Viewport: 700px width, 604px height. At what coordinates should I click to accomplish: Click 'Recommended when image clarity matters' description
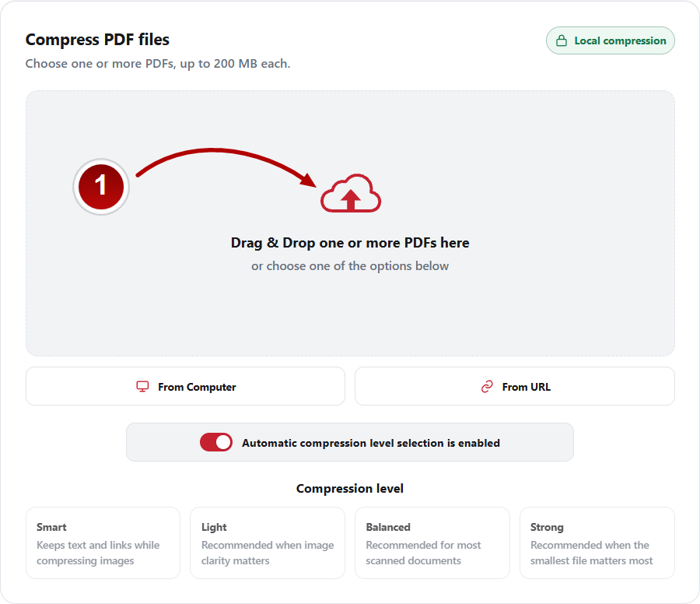(x=268, y=553)
